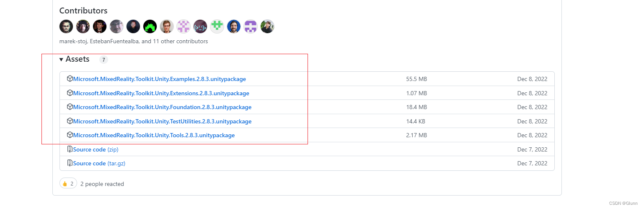Open the green plus-pattern identicon avatar

coord(217,26)
